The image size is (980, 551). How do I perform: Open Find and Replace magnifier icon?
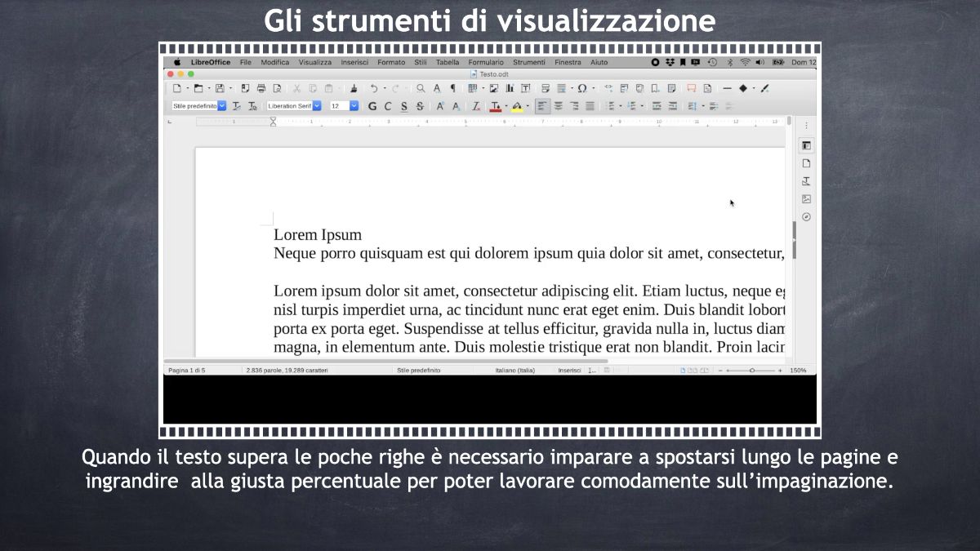[421, 88]
